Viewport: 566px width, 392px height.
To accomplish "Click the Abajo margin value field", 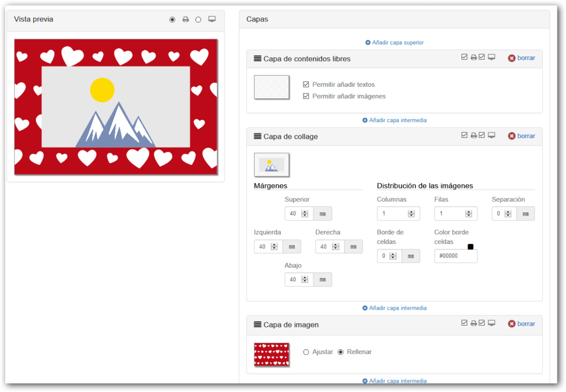I will point(299,279).
